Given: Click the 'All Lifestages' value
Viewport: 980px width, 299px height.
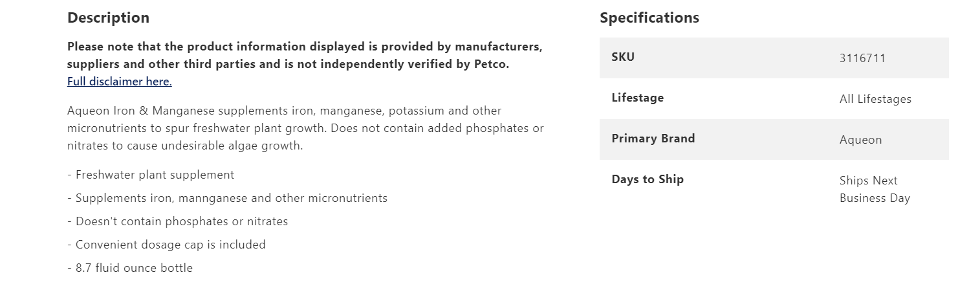Looking at the screenshot, I should click(x=875, y=99).
